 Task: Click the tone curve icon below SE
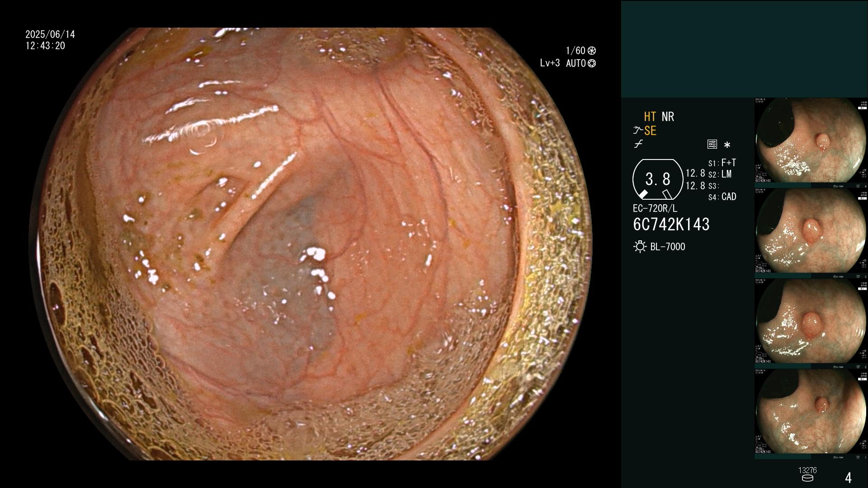638,144
